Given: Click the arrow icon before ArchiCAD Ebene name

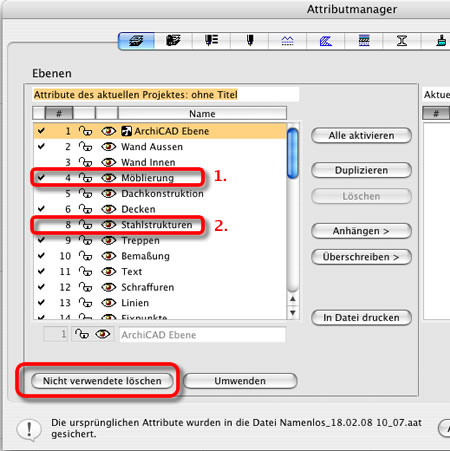Looking at the screenshot, I should [x=126, y=131].
